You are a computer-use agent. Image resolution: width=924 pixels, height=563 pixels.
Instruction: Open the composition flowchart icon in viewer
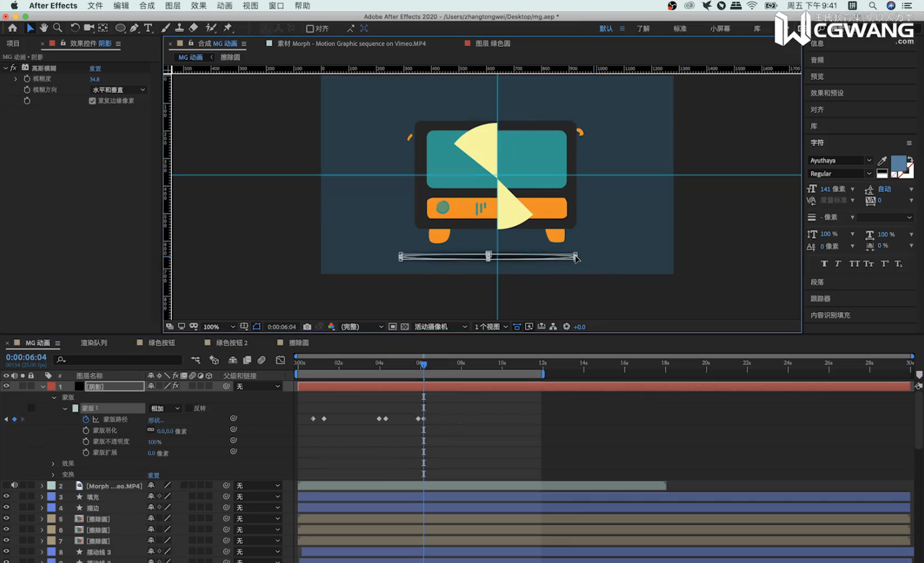click(553, 327)
